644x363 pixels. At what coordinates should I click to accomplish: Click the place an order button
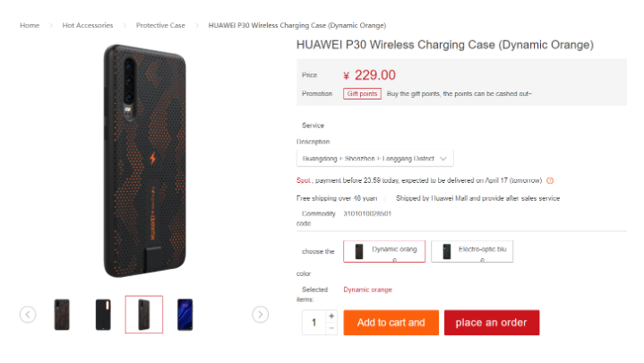click(492, 323)
